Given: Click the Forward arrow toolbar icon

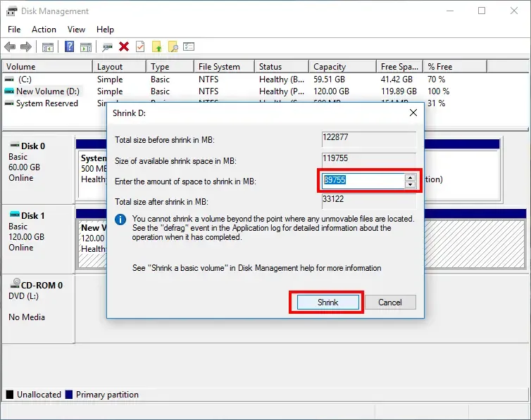Looking at the screenshot, I should coord(26,46).
